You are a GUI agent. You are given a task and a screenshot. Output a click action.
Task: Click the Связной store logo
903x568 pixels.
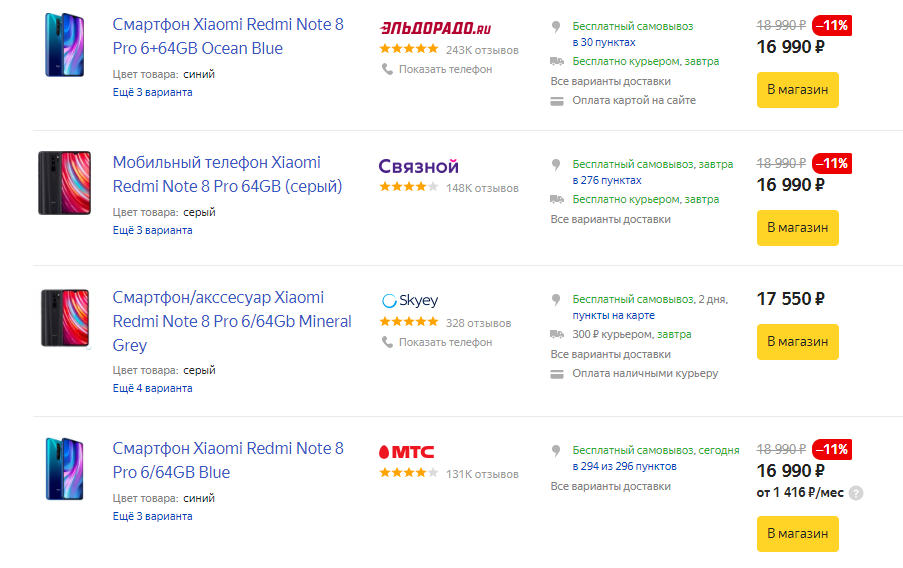[418, 166]
